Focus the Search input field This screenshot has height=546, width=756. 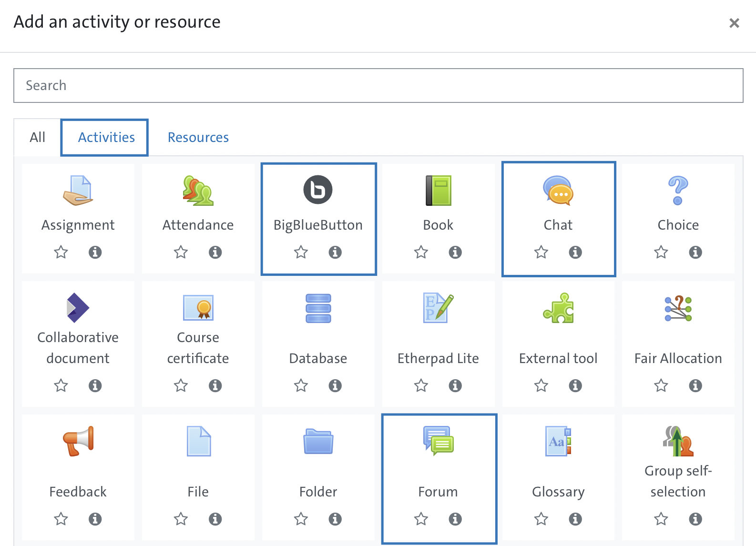[x=378, y=86]
